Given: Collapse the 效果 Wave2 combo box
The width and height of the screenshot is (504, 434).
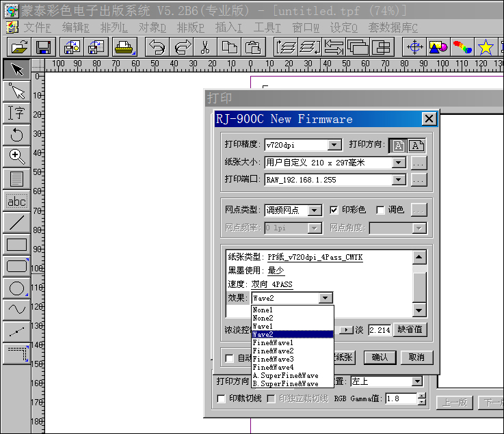Looking at the screenshot, I should [x=326, y=298].
